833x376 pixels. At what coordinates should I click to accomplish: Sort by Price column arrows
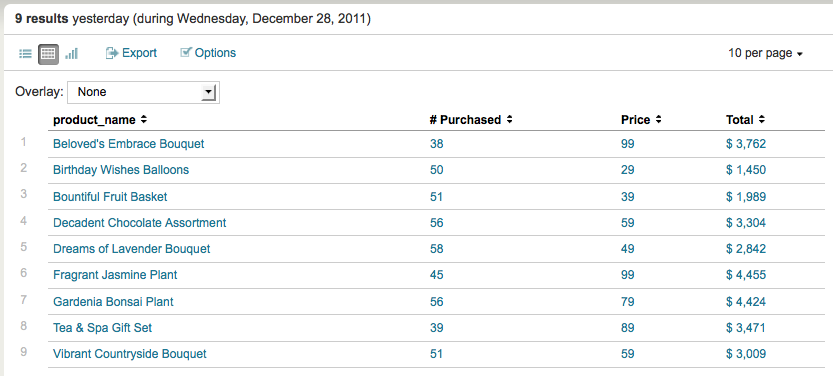(658, 120)
